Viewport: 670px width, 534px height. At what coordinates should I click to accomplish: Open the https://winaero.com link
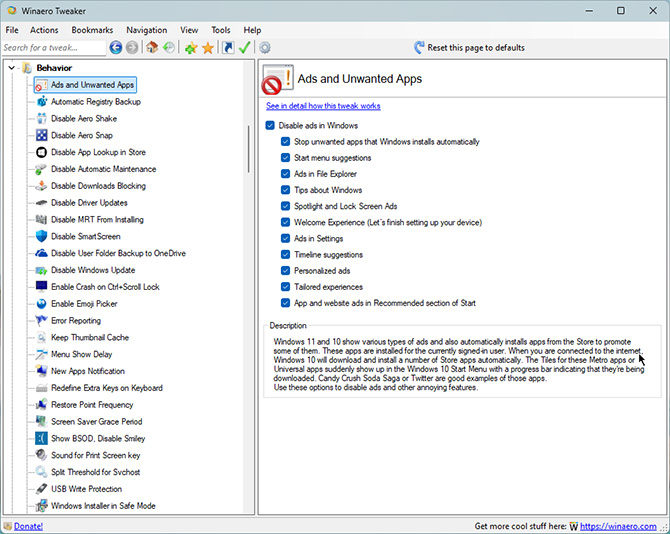(618, 526)
